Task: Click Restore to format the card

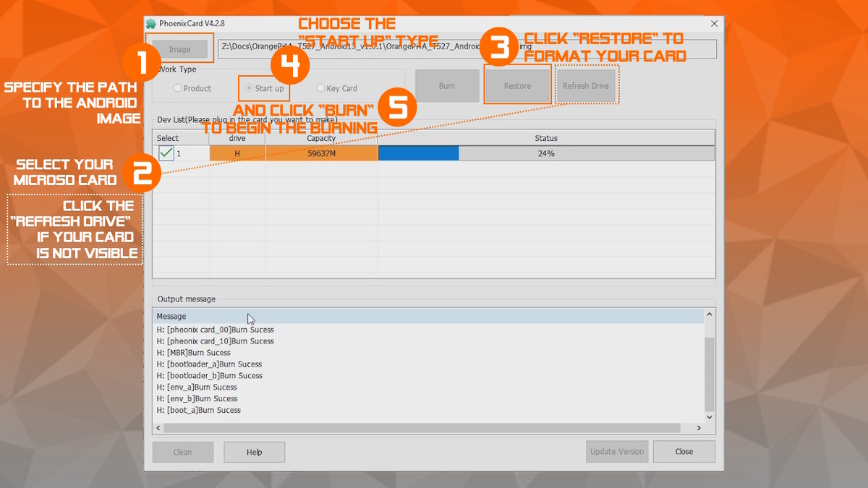Action: coord(517,85)
